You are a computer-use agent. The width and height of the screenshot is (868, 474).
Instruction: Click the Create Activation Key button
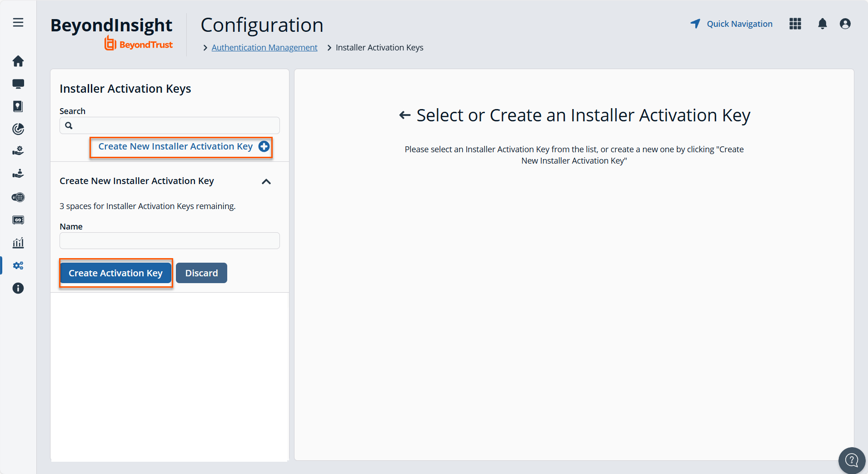point(116,273)
